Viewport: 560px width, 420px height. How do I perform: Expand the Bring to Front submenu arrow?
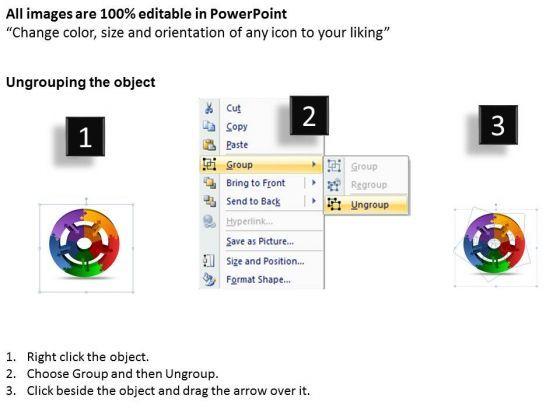pos(314,182)
